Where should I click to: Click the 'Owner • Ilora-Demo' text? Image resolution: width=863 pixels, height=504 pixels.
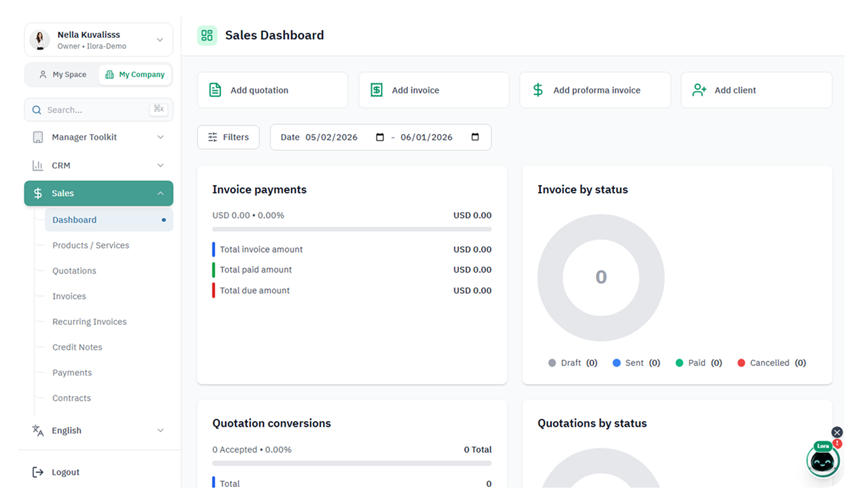pos(92,46)
